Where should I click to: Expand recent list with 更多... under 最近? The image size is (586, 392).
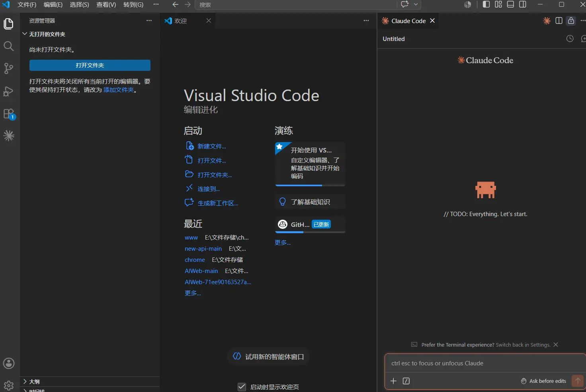193,293
